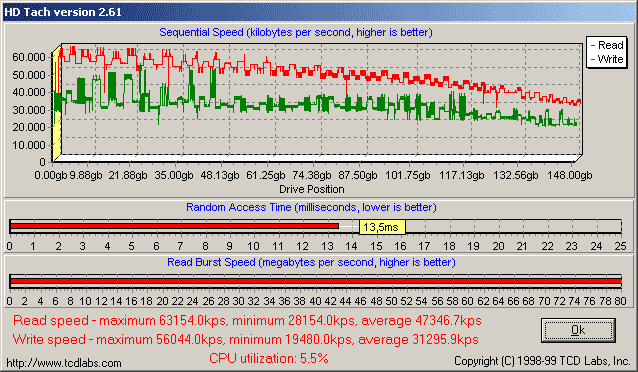Click the CPU utilization: 5.5% text
The height and width of the screenshot is (372, 638).
[269, 358]
